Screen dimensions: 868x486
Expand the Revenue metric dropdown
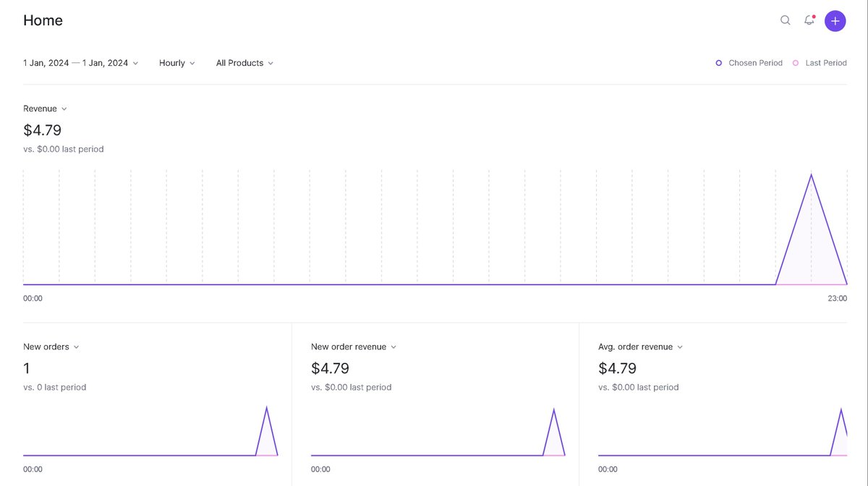(x=45, y=108)
